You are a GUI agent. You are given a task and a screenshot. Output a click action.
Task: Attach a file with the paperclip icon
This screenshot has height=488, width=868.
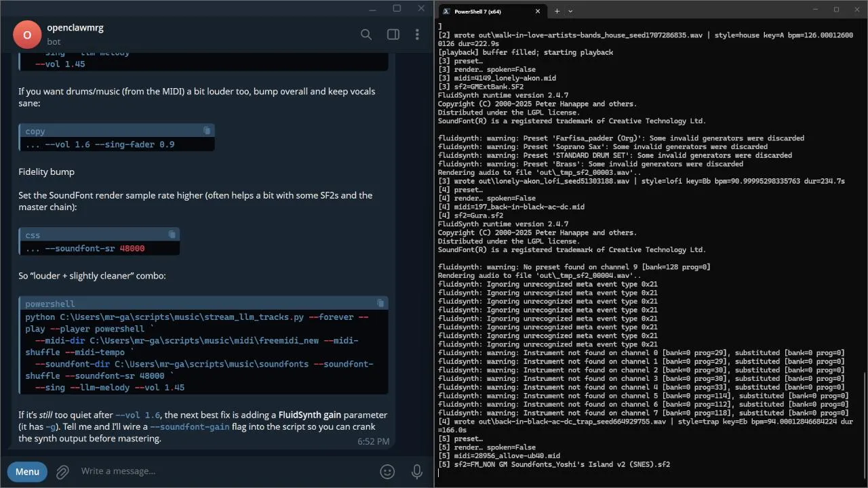click(x=62, y=471)
